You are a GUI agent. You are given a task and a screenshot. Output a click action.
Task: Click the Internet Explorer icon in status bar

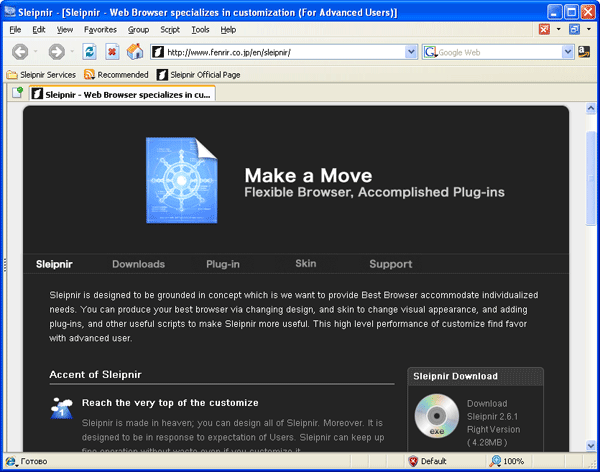coord(11,461)
